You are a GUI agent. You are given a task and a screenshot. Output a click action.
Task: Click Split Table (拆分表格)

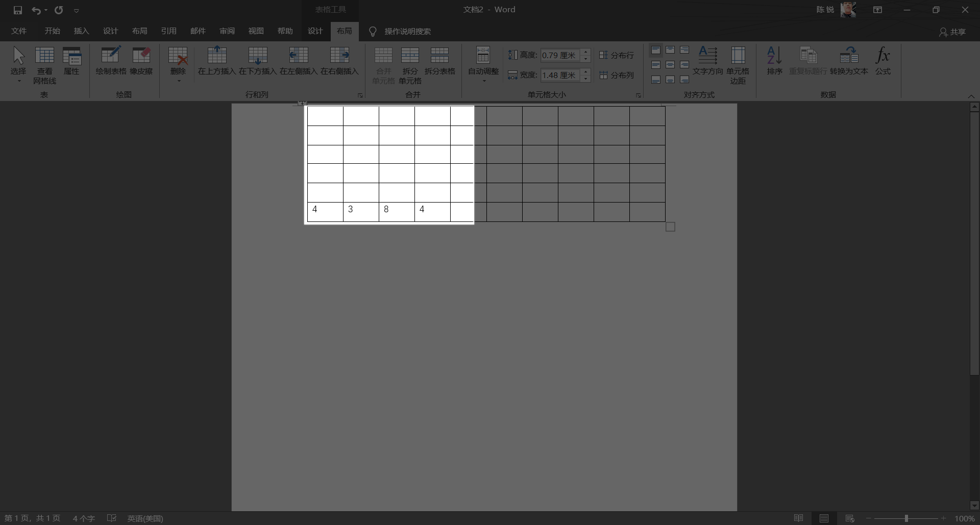point(439,61)
